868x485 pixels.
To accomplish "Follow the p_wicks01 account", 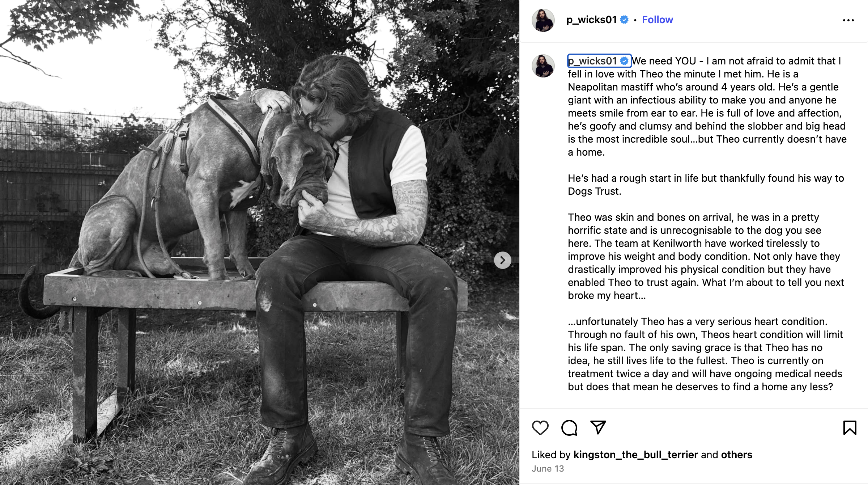I will [657, 20].
